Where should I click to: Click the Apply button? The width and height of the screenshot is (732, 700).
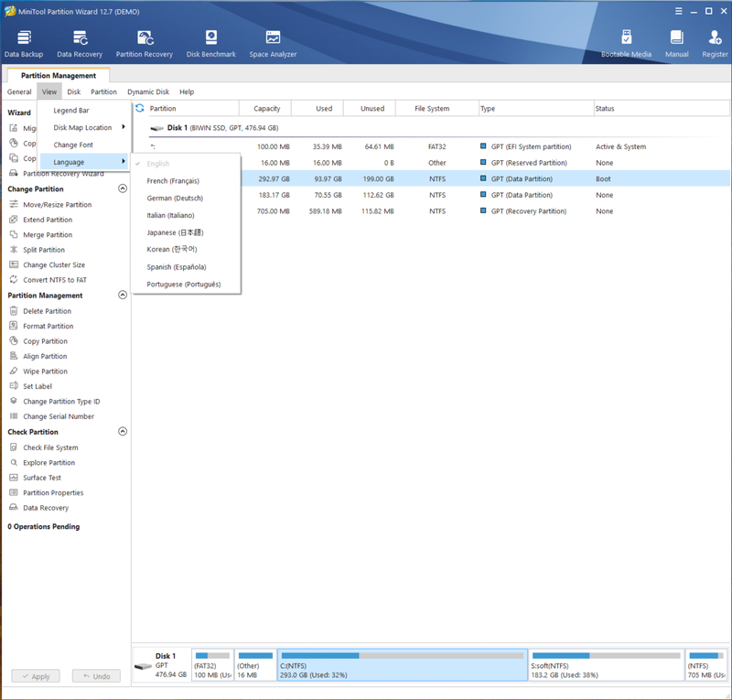tap(36, 675)
